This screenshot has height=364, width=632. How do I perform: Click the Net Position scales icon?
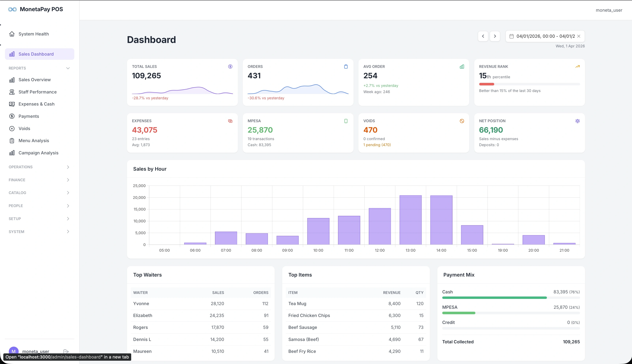point(577,121)
